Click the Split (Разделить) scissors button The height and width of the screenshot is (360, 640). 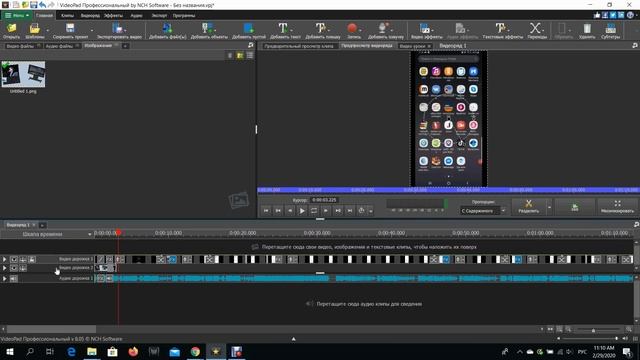tap(529, 207)
